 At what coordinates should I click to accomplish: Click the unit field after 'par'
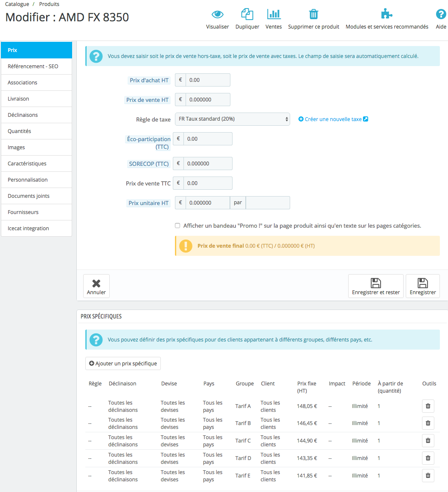(268, 203)
